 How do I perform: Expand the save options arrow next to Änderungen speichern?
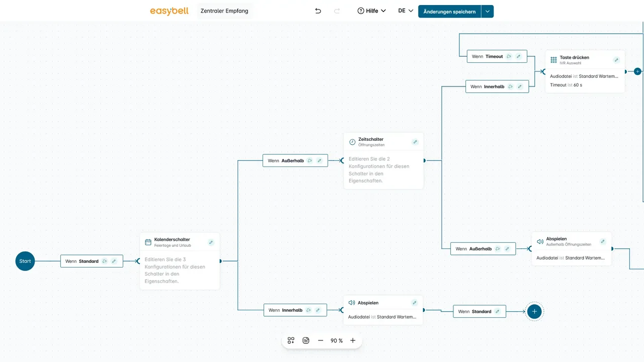[488, 12]
